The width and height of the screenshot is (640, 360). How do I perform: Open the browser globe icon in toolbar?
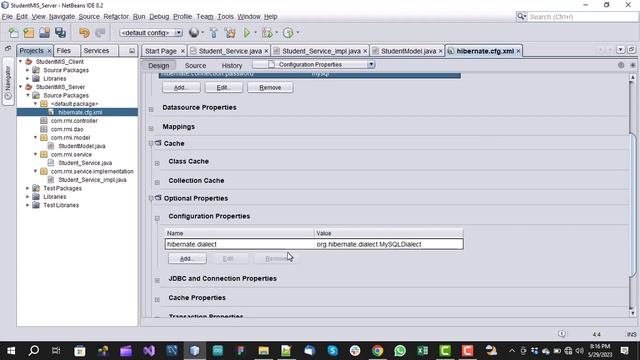pos(194,33)
